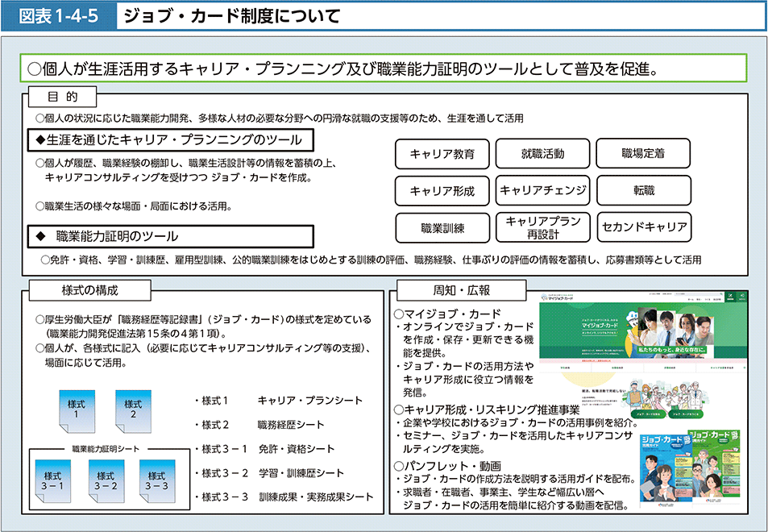Click the green-bordered summary sentence about 普及を促進
The width and height of the screenshot is (768, 532).
pyautogui.click(x=384, y=68)
